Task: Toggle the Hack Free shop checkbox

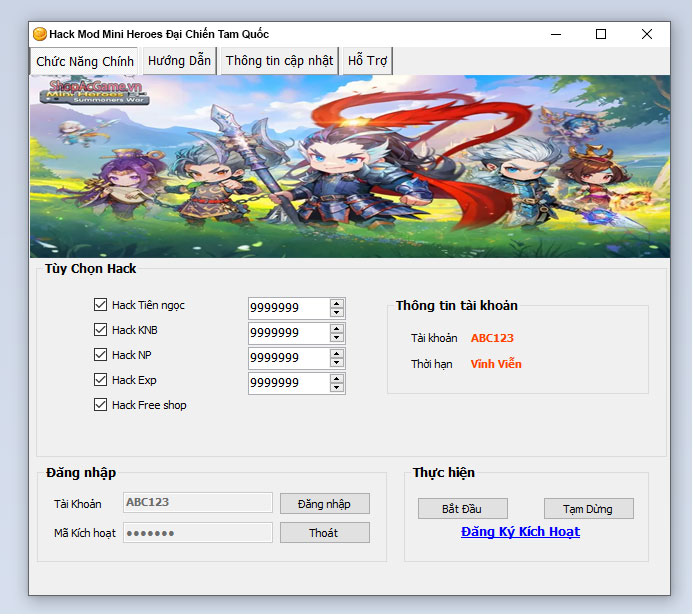Action: pyautogui.click(x=100, y=405)
